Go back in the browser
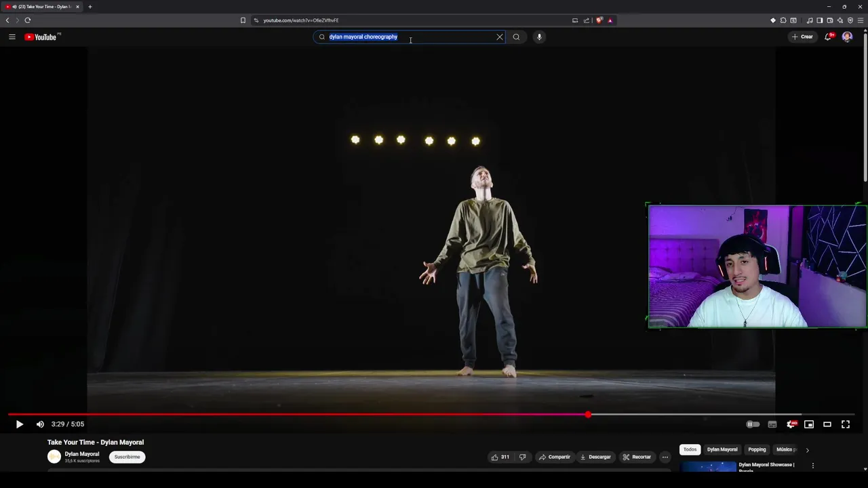The image size is (868, 488). pyautogui.click(x=7, y=20)
